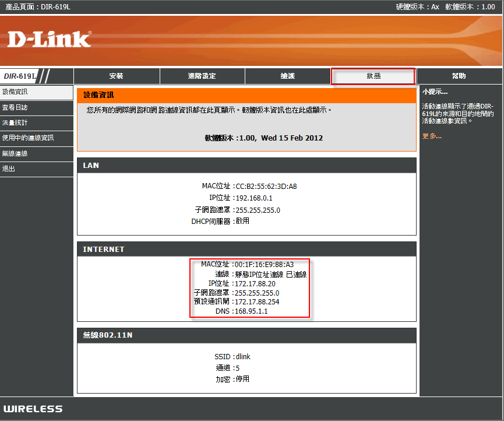Click the 無線802.11N section header
The width and height of the screenshot is (504, 421).
(246, 335)
